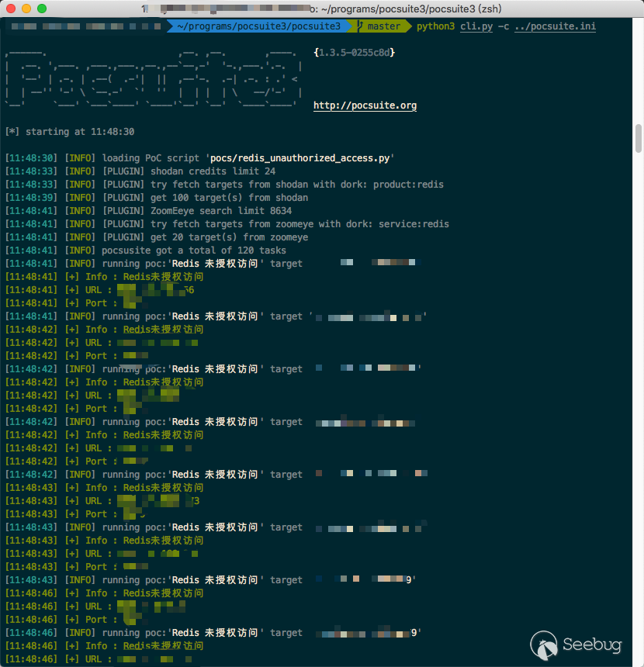644x667 pixels.
Task: Click the circled bug emblem next to Seebug text
Action: coord(543,645)
